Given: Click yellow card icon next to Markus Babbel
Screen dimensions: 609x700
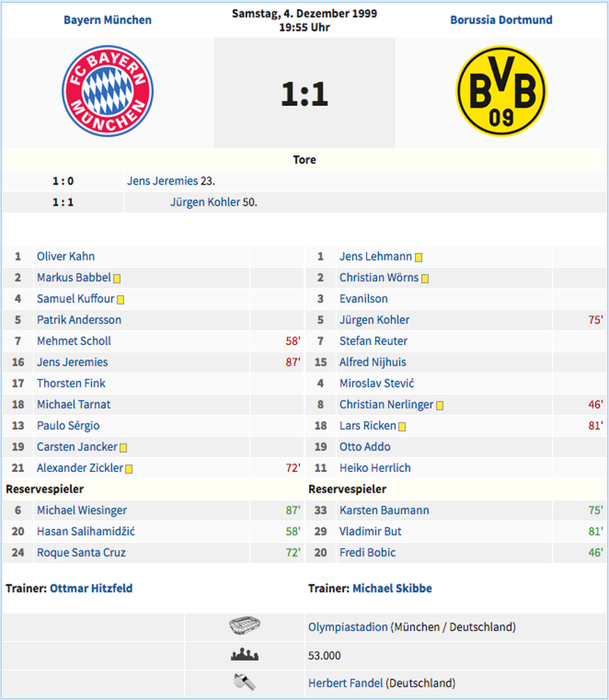Looking at the screenshot, I should coord(117,278).
